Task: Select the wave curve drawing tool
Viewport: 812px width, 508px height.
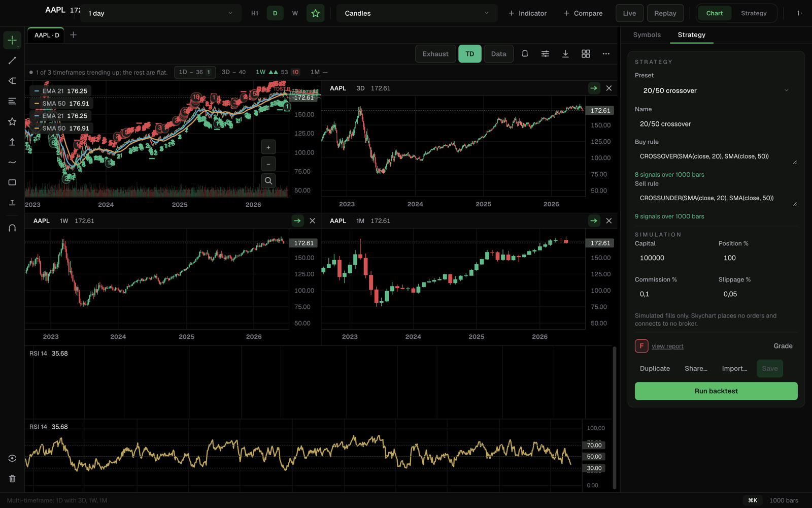Action: point(12,162)
